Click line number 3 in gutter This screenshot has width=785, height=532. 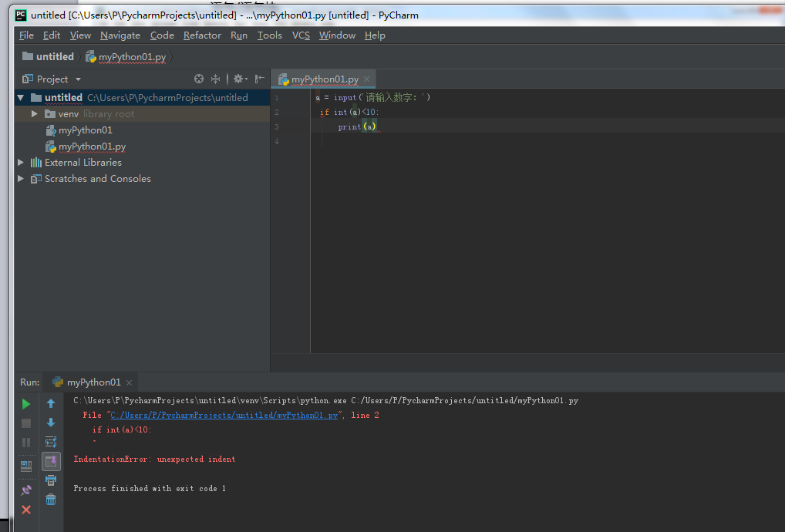pos(277,127)
